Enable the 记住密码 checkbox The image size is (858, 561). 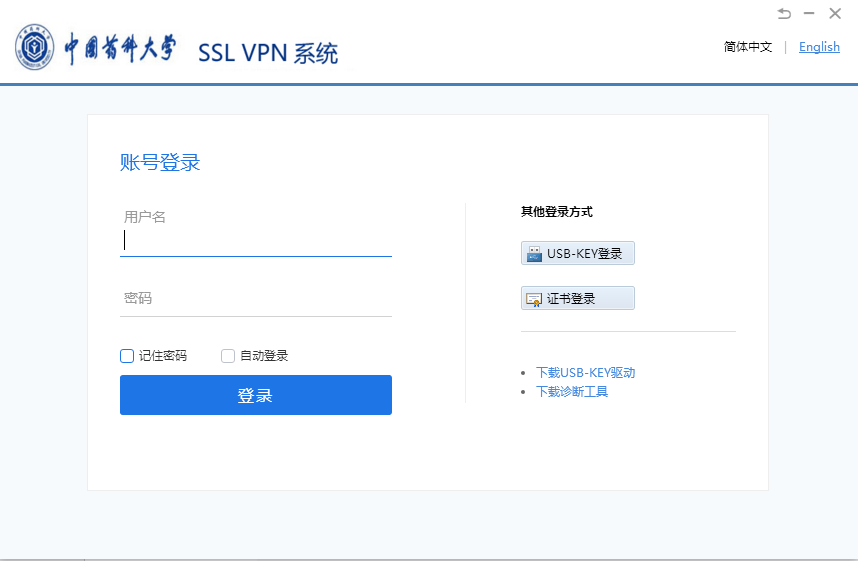[x=127, y=355]
